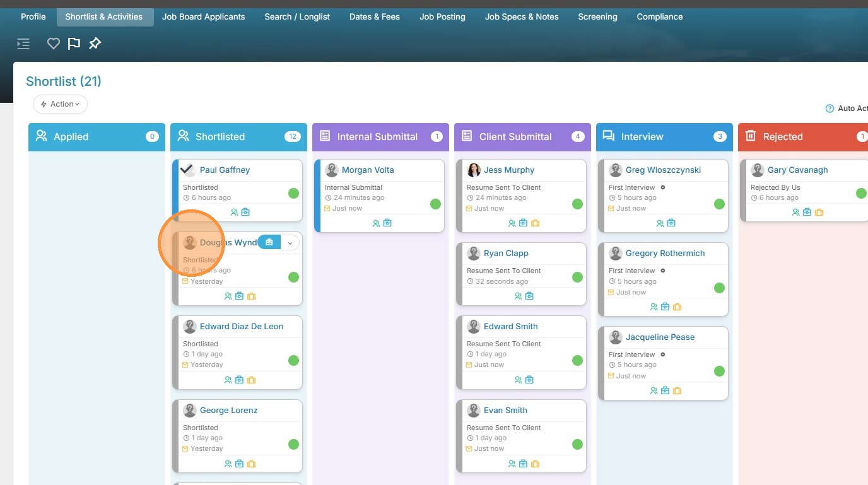Click the yellow suitcase icon on Gary Cavanagh's card
The image size is (868, 485).
tap(819, 213)
